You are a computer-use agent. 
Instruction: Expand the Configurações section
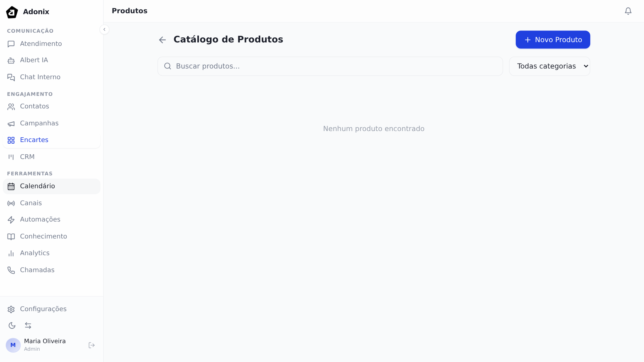pyautogui.click(x=43, y=309)
